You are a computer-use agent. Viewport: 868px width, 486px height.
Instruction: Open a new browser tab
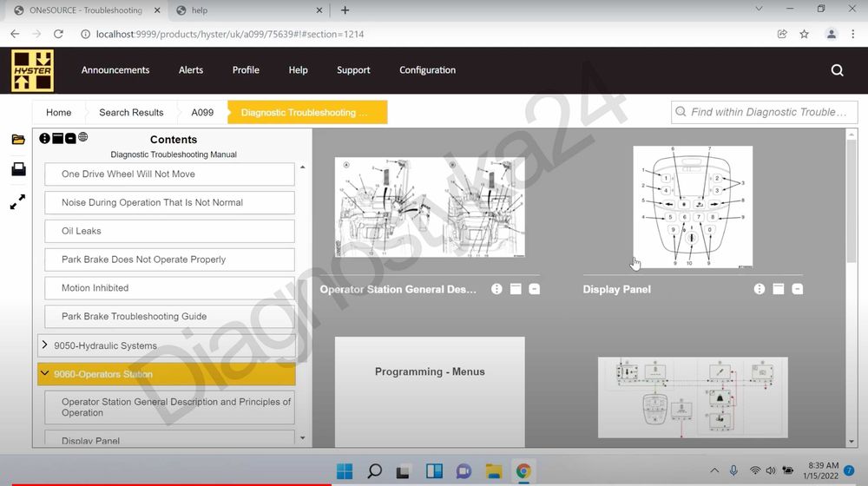pyautogui.click(x=345, y=10)
